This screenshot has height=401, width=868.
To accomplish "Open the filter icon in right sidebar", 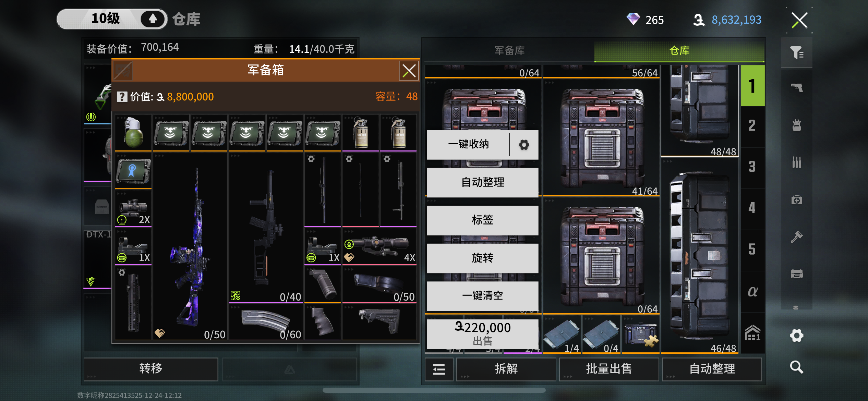I will click(796, 53).
